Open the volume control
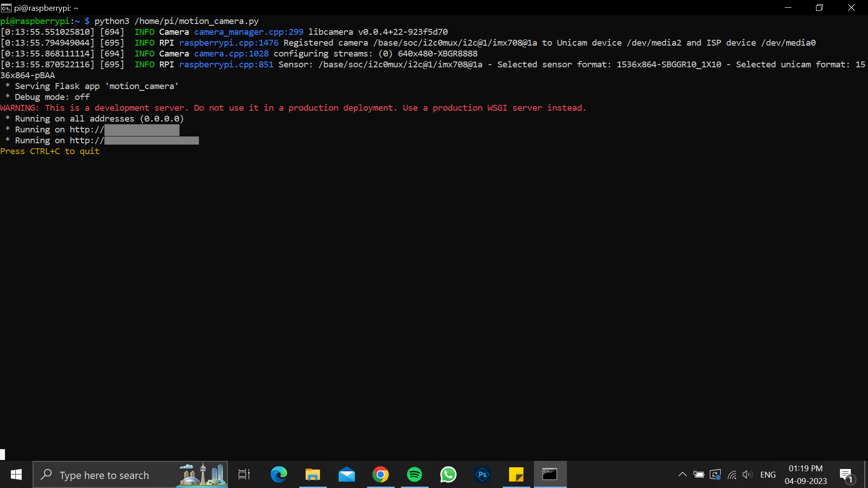 coord(748,474)
